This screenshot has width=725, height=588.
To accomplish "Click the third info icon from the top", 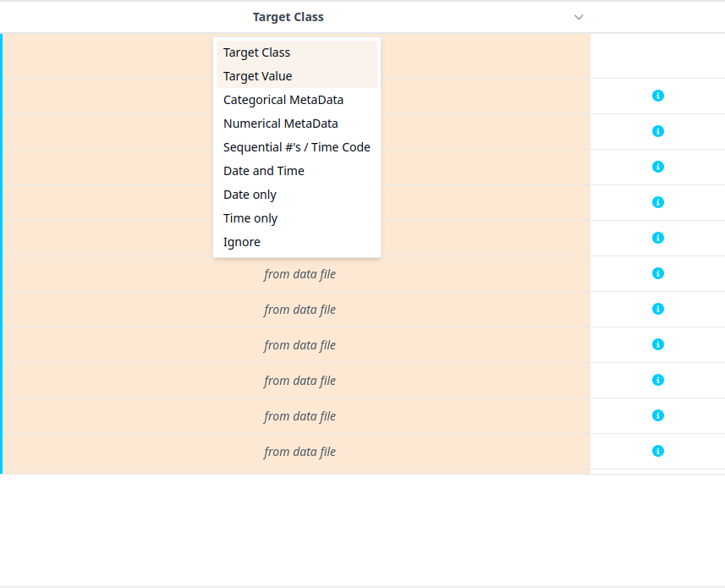I will pos(658,167).
